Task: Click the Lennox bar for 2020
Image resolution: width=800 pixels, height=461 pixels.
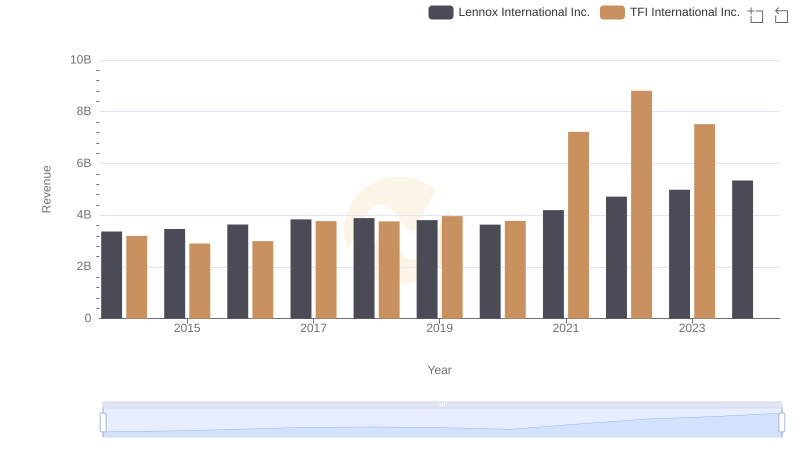Action: (490, 271)
